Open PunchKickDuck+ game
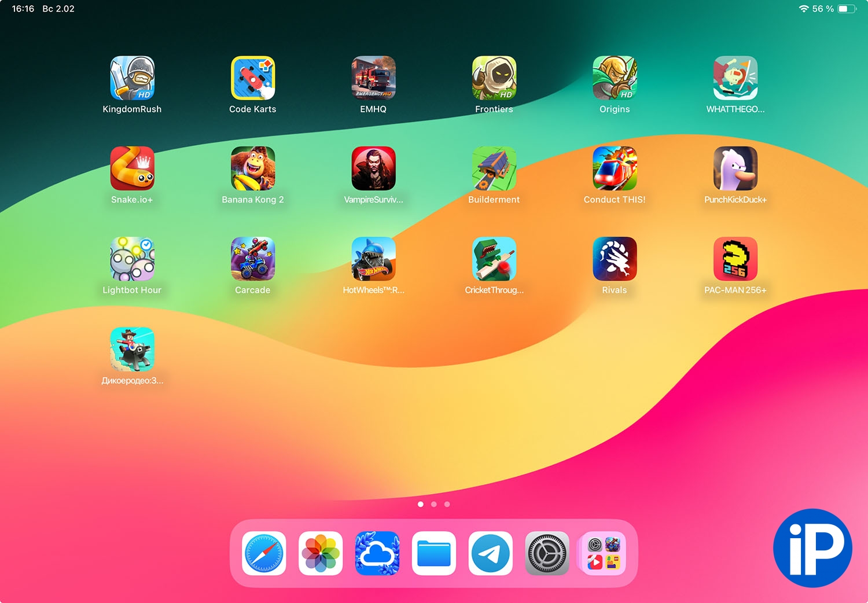Screen dimensions: 868x603 735,168
